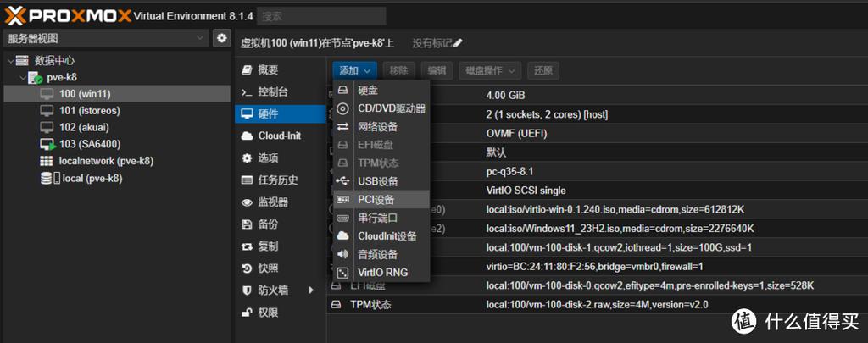Add a CloudInit drive (CloudInit设备)

(381, 236)
